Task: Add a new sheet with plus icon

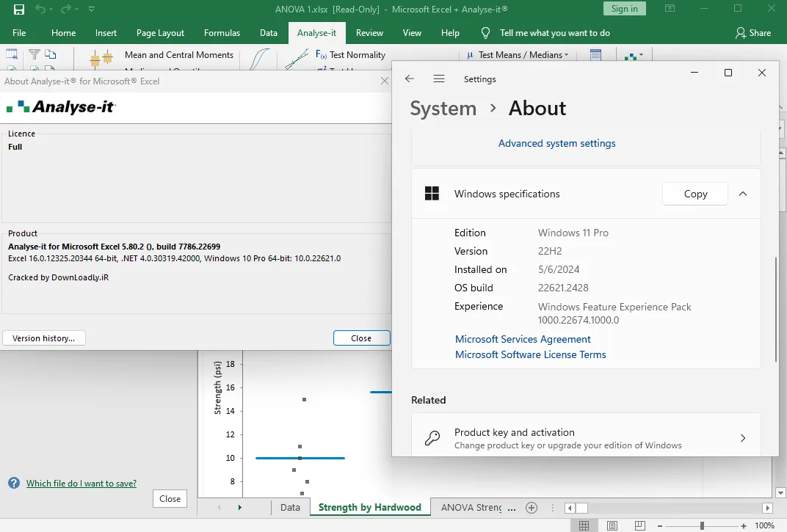Action: tap(531, 508)
